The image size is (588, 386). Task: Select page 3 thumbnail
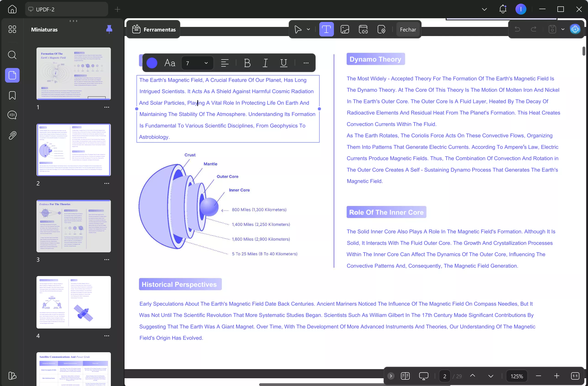[73, 226]
